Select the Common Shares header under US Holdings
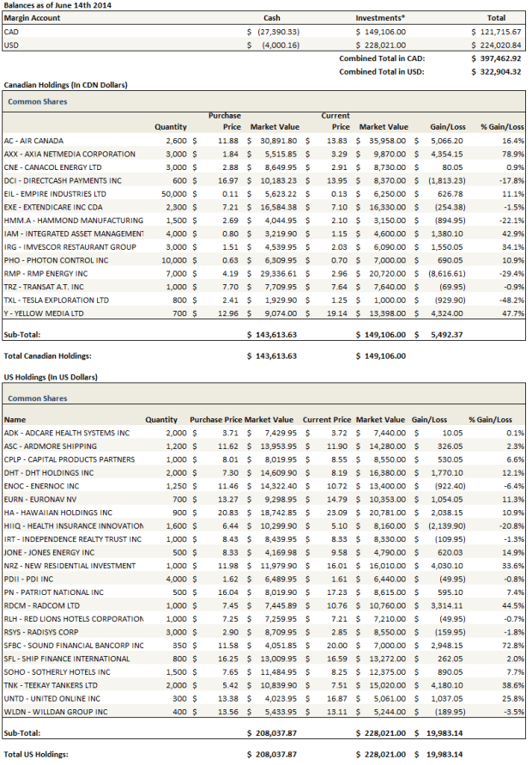This screenshot has height=765, width=532. point(36,398)
